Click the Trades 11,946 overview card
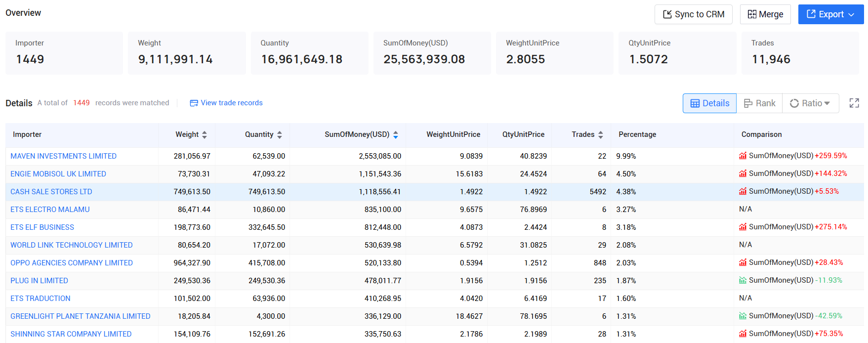This screenshot has height=343, width=868. click(x=800, y=53)
